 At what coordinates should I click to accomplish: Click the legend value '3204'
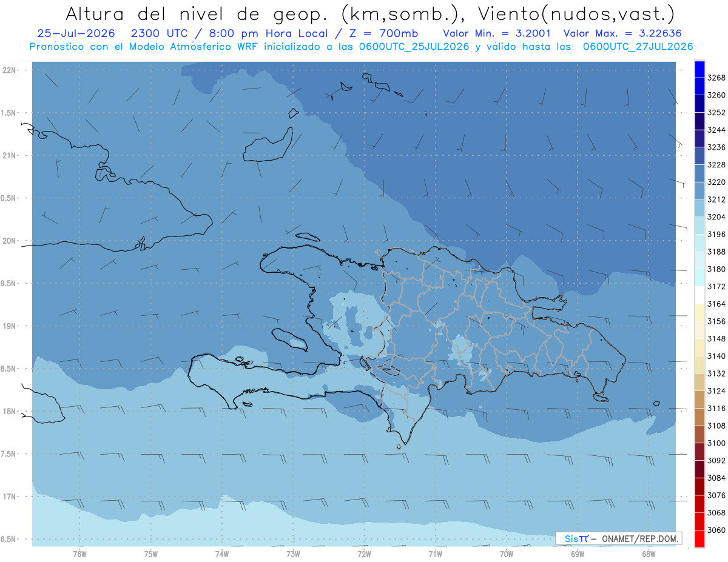(x=716, y=217)
